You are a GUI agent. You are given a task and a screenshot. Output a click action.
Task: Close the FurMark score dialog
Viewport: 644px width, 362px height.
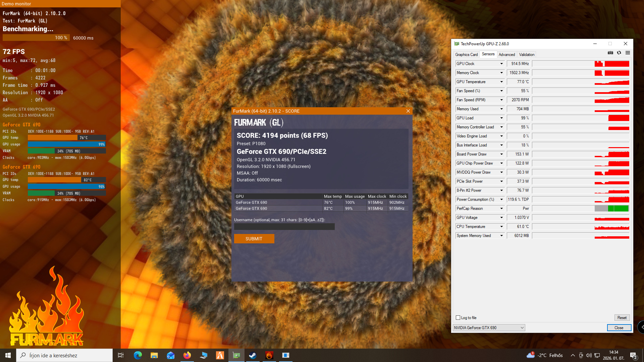point(408,111)
